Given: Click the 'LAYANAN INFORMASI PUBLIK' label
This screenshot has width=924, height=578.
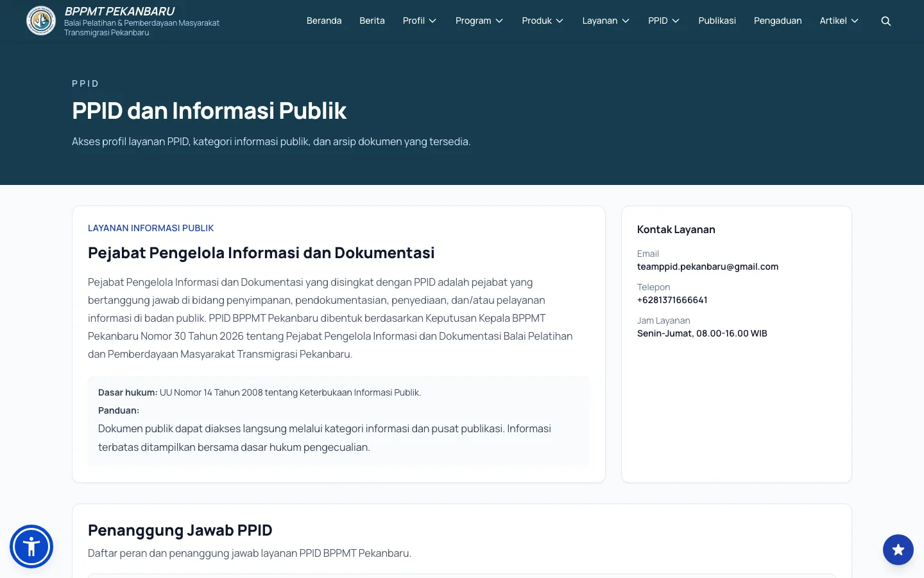Looking at the screenshot, I should (151, 228).
